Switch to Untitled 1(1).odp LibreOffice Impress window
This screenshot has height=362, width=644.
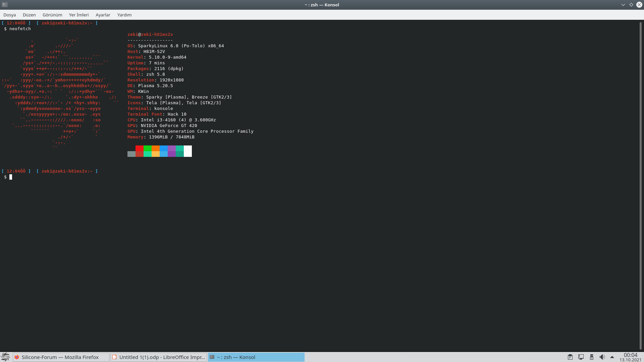159,357
